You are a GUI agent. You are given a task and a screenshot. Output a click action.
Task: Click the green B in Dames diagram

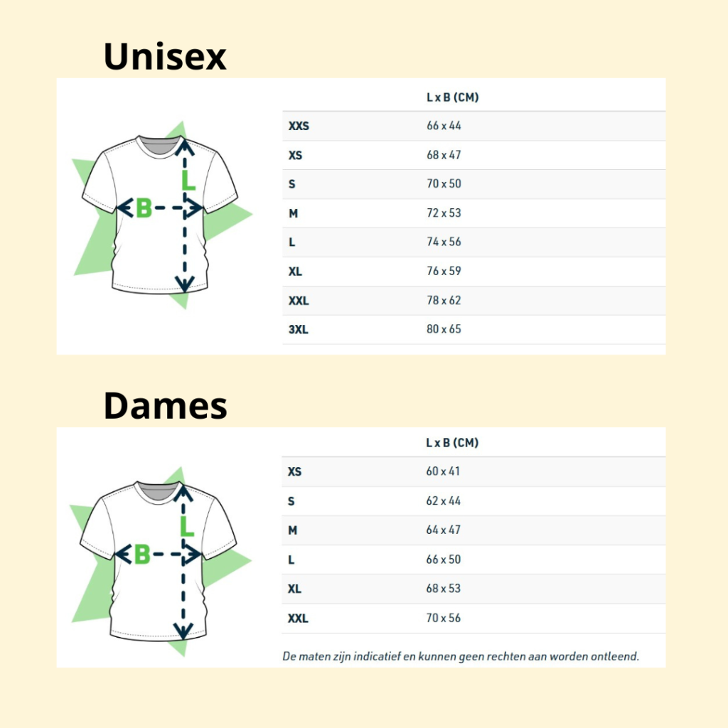[x=142, y=554]
